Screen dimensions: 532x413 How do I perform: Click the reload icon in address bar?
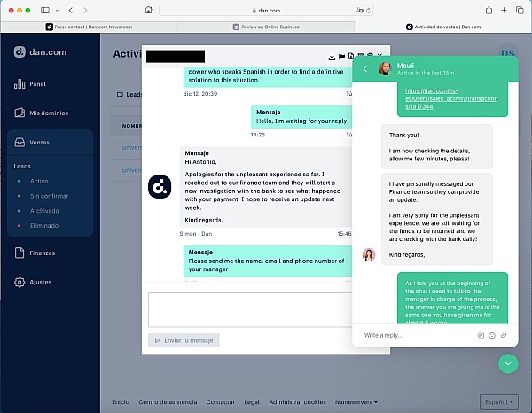click(368, 11)
